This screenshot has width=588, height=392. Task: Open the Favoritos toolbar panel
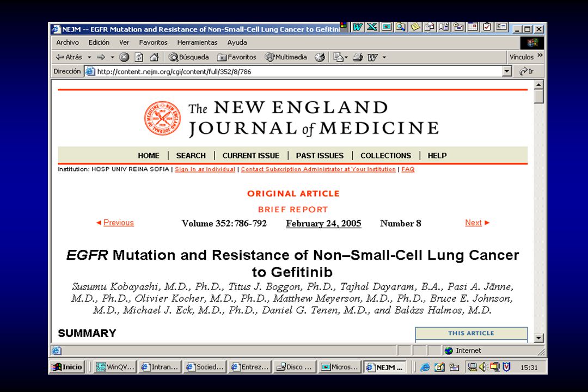(x=237, y=57)
